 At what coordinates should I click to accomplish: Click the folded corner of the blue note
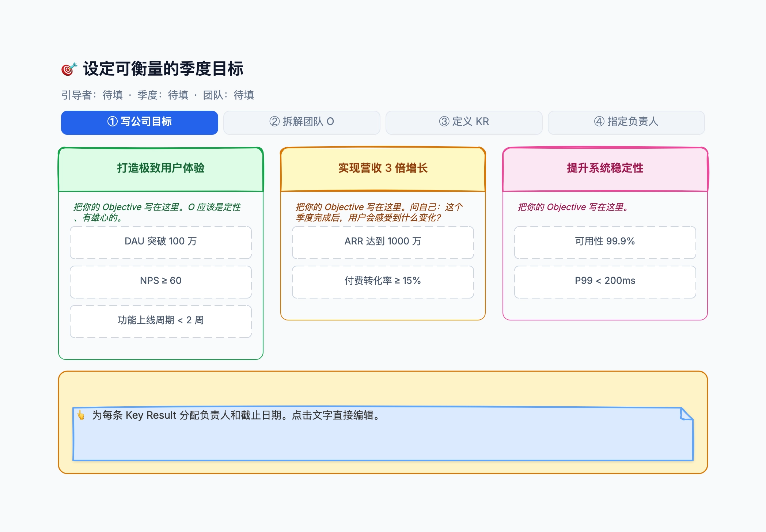[x=686, y=414]
